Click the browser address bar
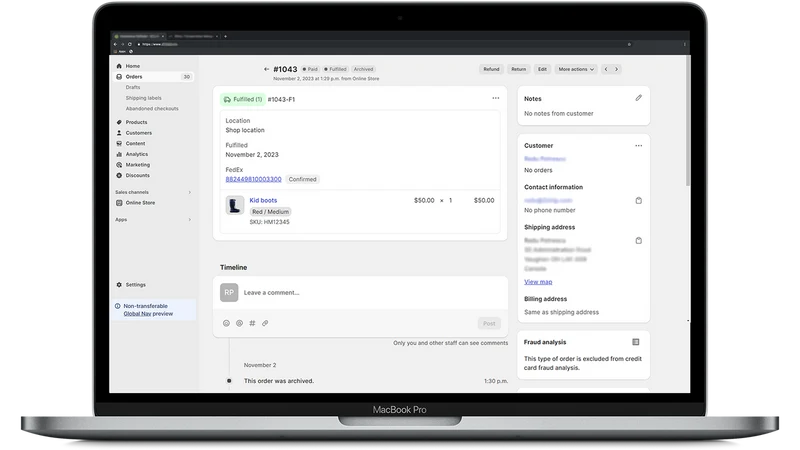The height and width of the screenshot is (450, 800). (x=383, y=44)
